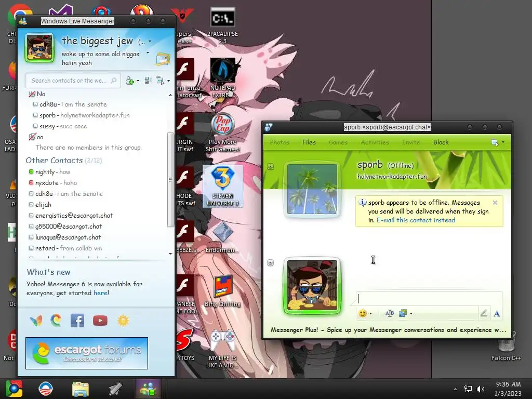The height and width of the screenshot is (399, 532).
Task: Select contact energistics@escargot.chat
Action: [71, 216]
